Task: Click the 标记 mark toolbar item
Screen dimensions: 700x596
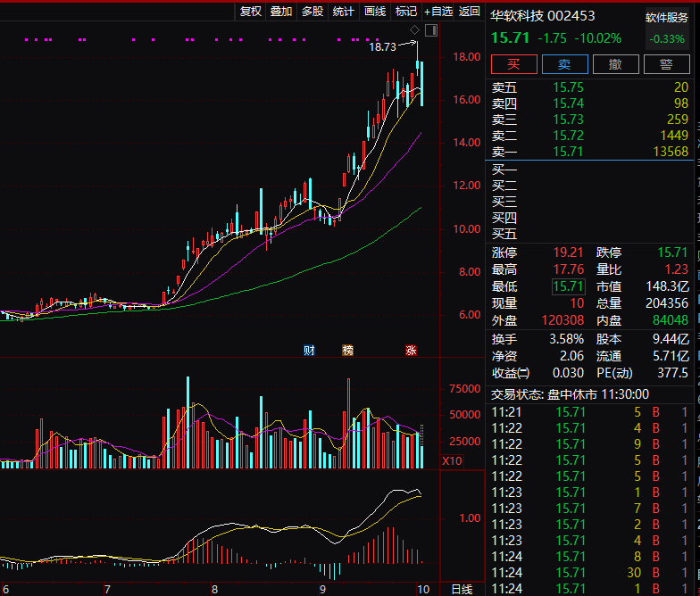Action: 406,12
